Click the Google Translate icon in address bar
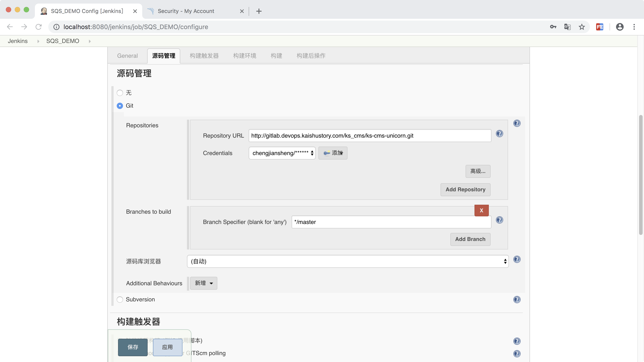The height and width of the screenshot is (362, 644). [567, 27]
